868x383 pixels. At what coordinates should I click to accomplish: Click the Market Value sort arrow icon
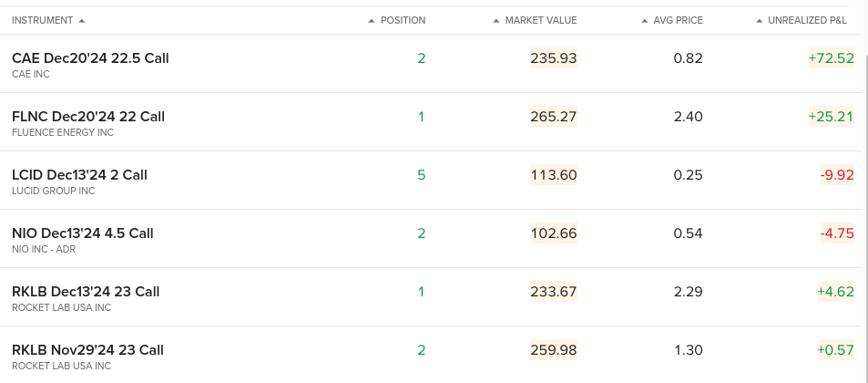point(496,20)
